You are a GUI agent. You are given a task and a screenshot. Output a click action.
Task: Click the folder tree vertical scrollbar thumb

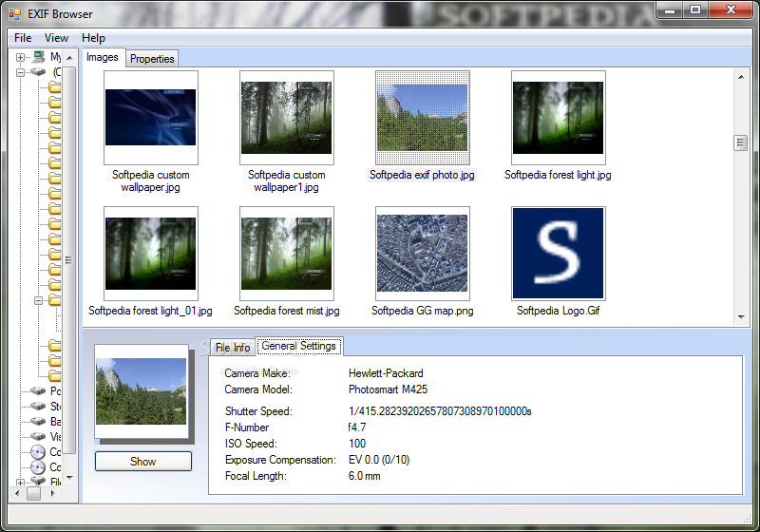coord(69,260)
